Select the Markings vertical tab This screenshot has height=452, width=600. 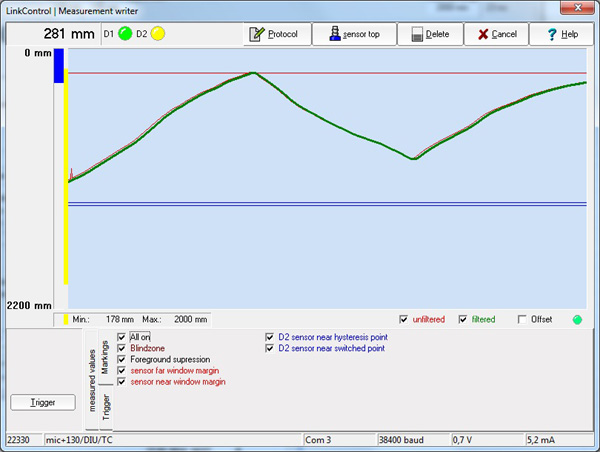pos(105,357)
